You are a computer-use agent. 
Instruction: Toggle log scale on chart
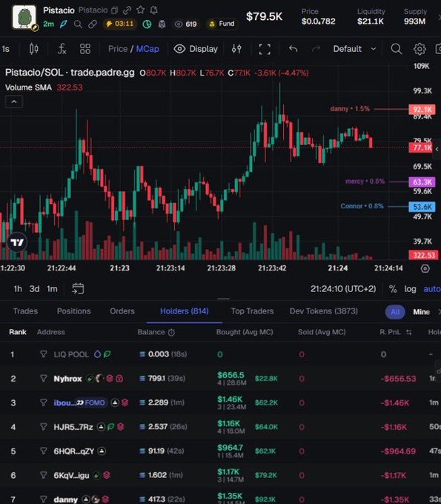(410, 289)
